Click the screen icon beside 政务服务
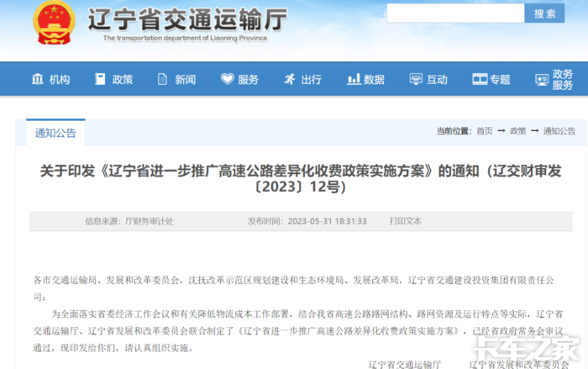 pos(542,80)
